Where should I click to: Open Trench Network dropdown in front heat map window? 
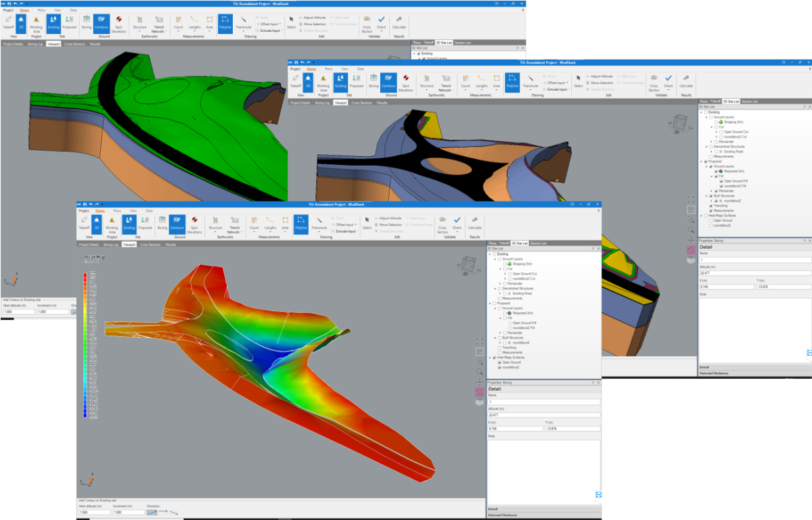pos(235,224)
